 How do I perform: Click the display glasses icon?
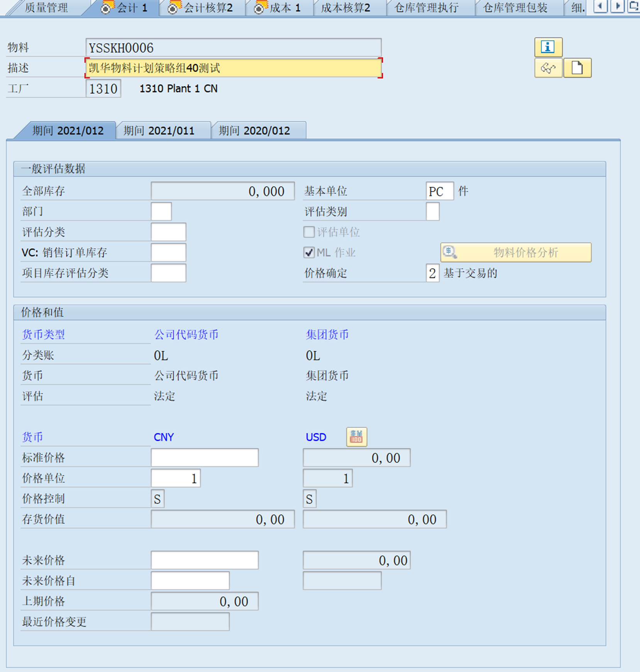click(549, 68)
